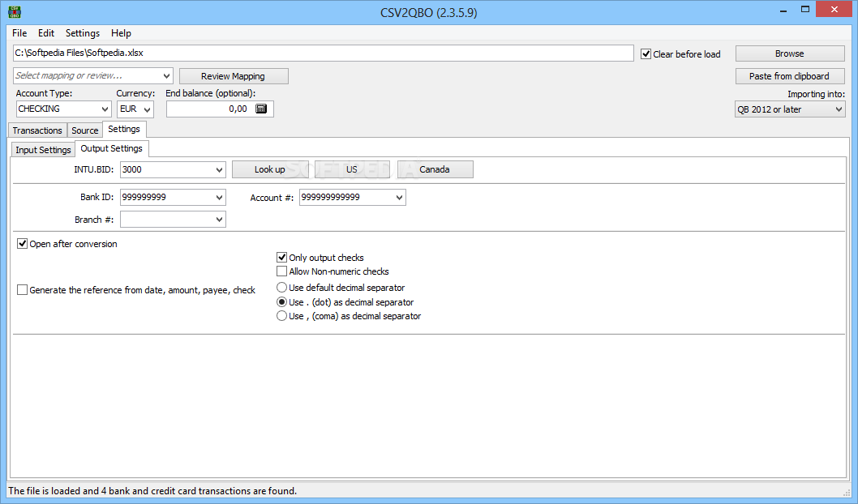Expand the Account # dropdown
Image resolution: width=858 pixels, height=504 pixels.
pos(399,198)
